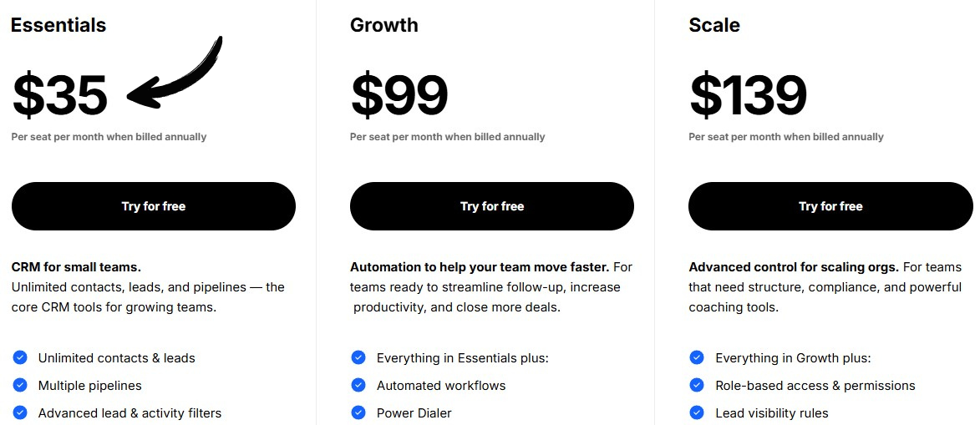Select the Essentials plan heading
The image size is (980, 425).
pyautogui.click(x=58, y=25)
